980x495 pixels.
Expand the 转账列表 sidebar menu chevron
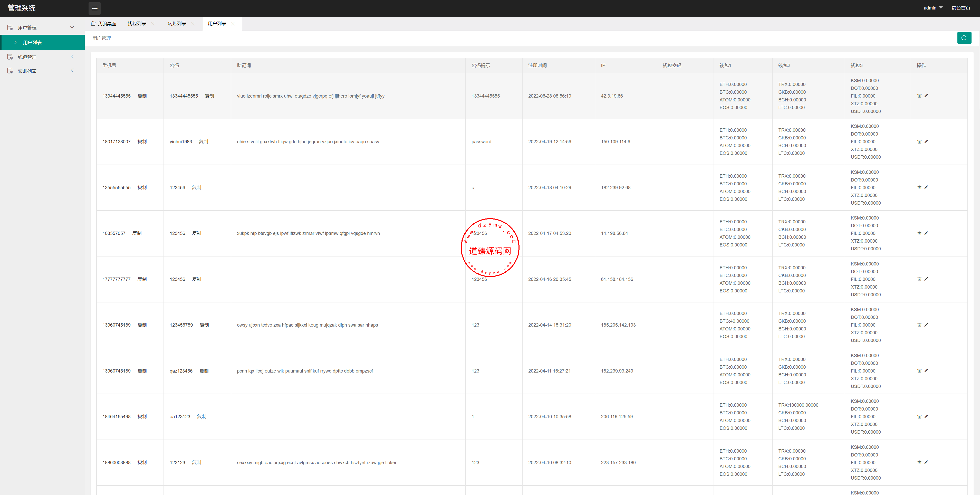[72, 71]
